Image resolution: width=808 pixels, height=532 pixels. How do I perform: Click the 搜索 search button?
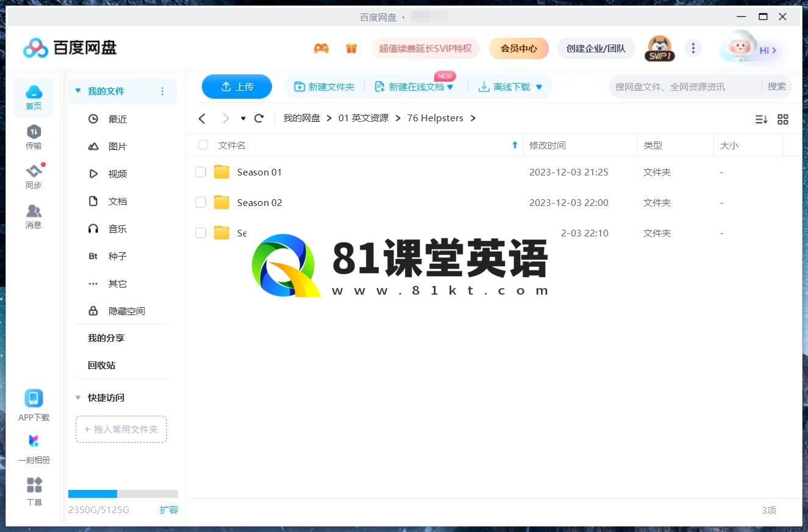[777, 87]
